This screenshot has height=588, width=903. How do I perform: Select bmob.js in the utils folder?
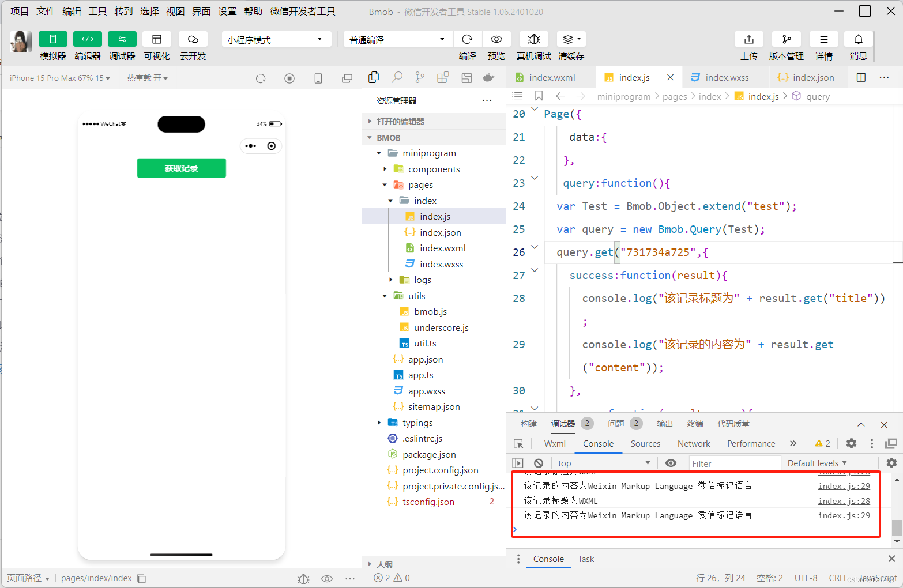tap(430, 311)
